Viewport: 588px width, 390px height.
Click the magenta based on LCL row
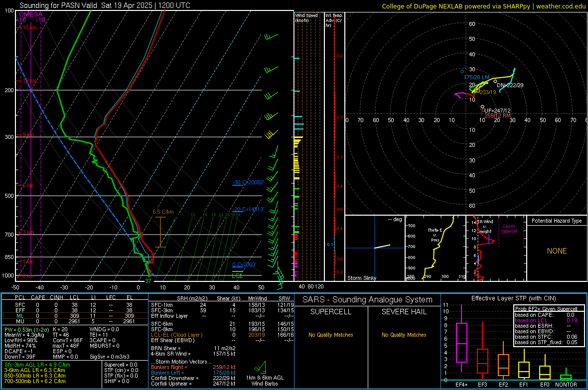click(x=546, y=320)
